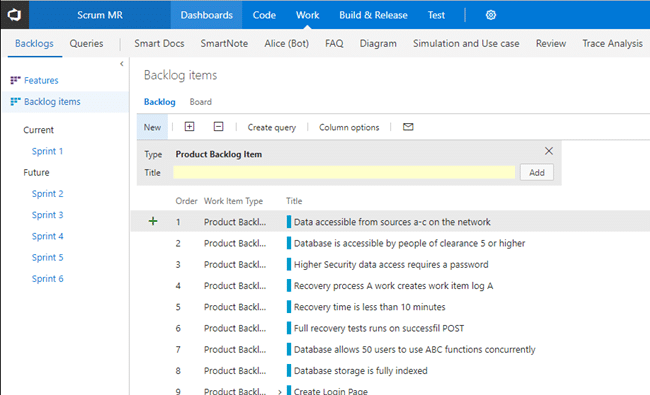The image size is (650, 395).
Task: Click the yellow Title input field
Action: click(x=344, y=172)
